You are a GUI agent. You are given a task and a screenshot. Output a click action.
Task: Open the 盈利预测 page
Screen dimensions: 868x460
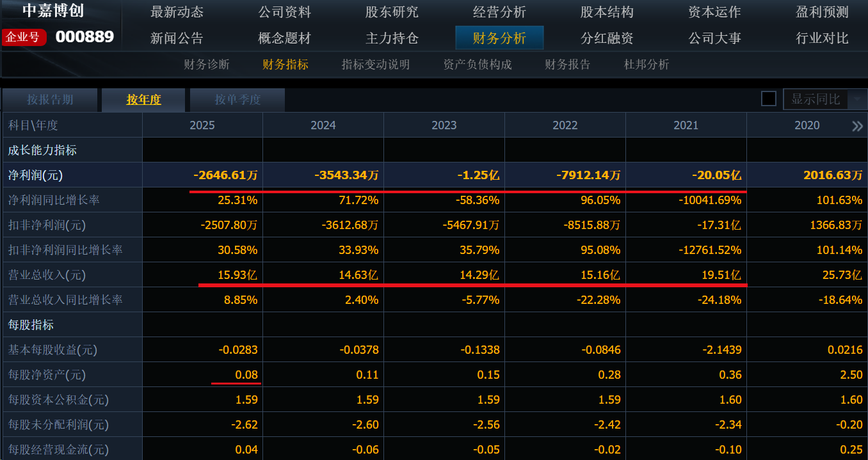pos(822,12)
